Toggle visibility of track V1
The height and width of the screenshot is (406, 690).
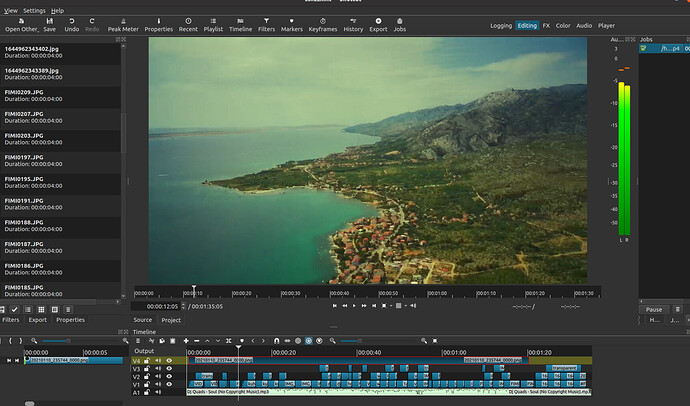click(x=169, y=384)
